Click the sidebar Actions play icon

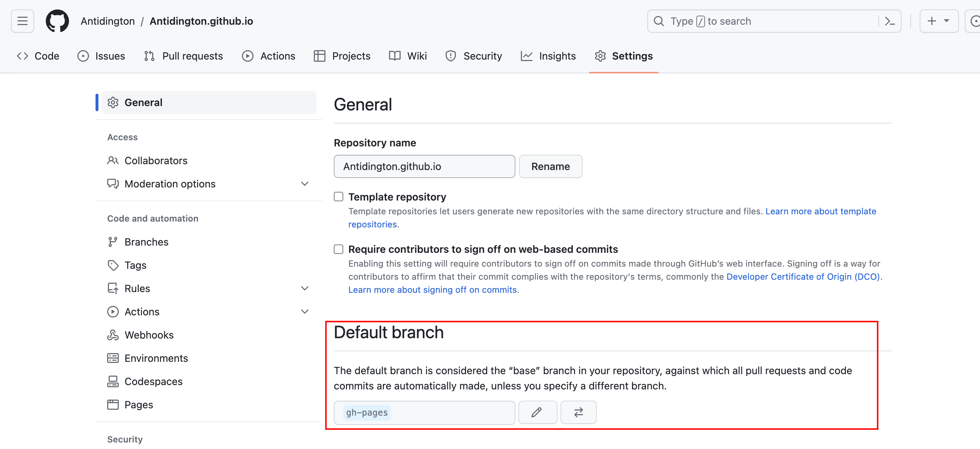pyautogui.click(x=113, y=312)
